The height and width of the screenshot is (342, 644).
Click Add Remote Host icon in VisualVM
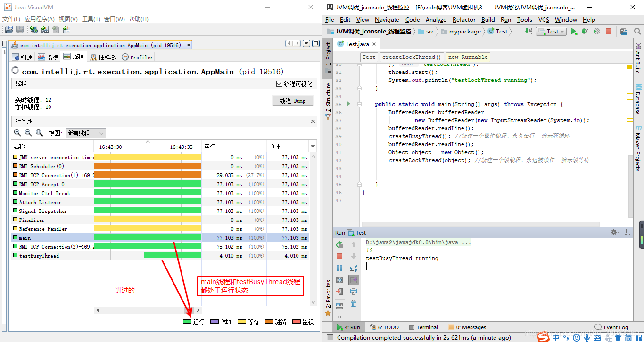[34, 30]
